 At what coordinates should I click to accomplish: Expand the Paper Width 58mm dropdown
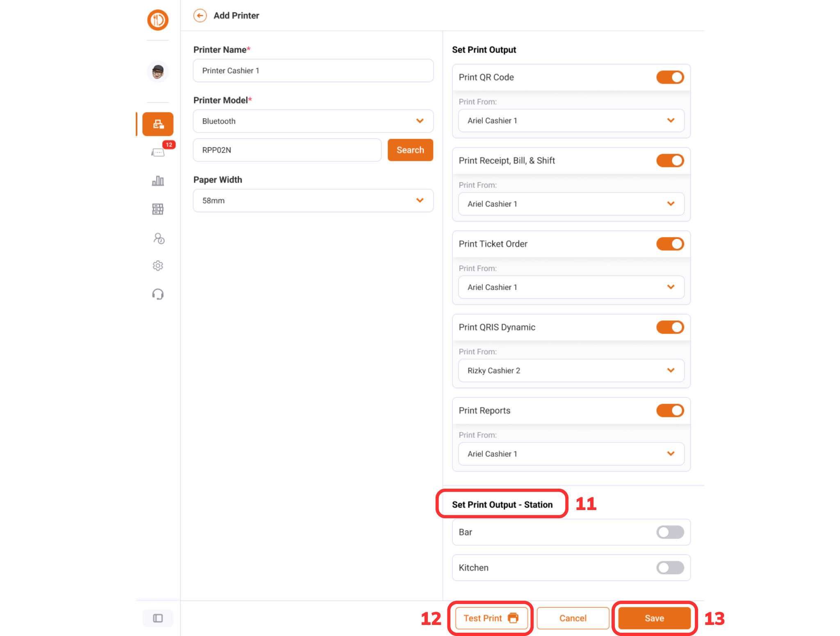313,201
